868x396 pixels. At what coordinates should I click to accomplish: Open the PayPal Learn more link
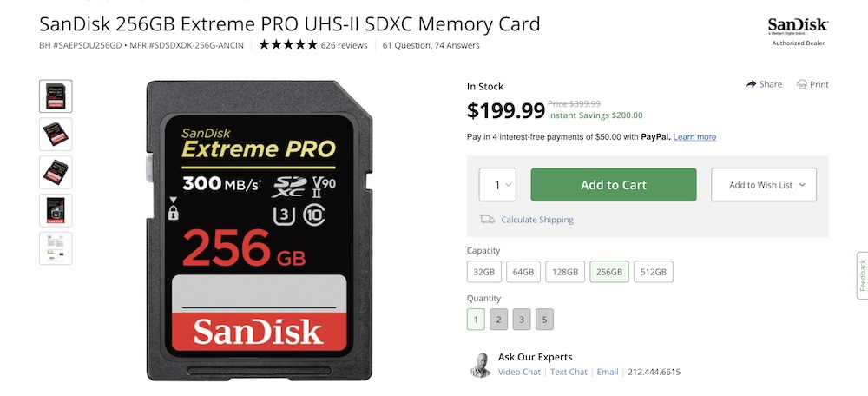coord(694,137)
